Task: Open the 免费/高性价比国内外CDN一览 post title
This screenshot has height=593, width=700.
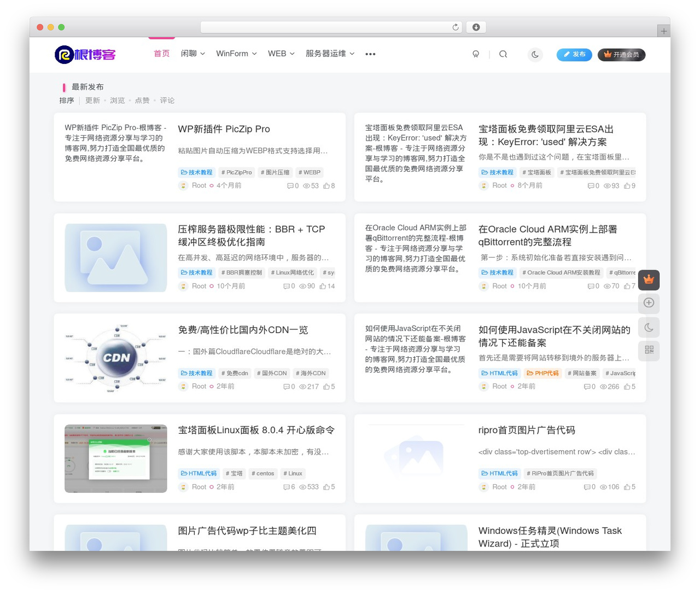Action: tap(243, 330)
